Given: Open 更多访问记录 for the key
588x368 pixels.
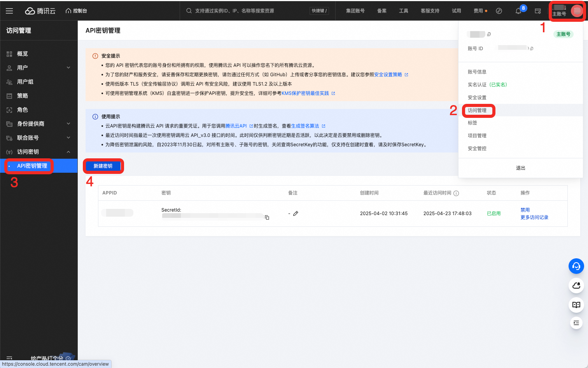Looking at the screenshot, I should pos(534,217).
